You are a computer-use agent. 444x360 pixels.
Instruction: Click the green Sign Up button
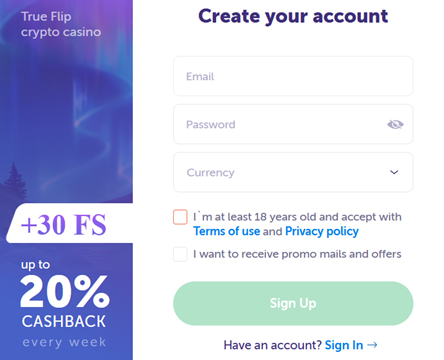(x=293, y=303)
